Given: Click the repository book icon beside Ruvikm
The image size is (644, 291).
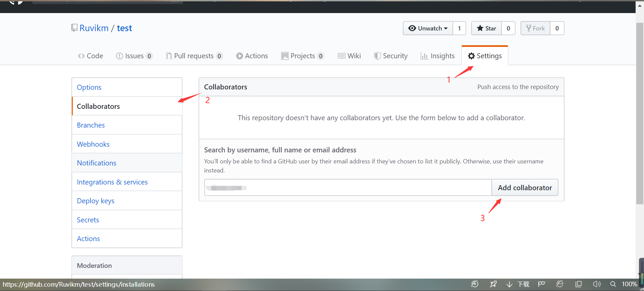Looking at the screenshot, I should pyautogui.click(x=74, y=28).
